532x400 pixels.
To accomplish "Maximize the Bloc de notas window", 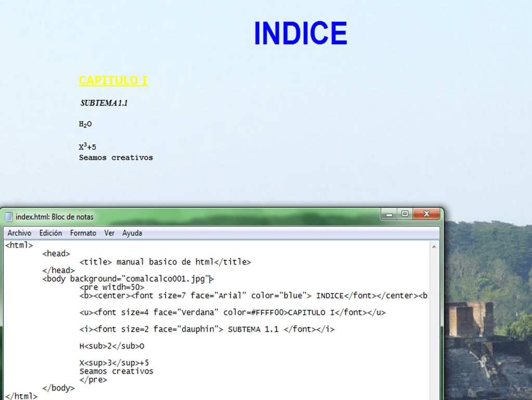I will pos(404,214).
